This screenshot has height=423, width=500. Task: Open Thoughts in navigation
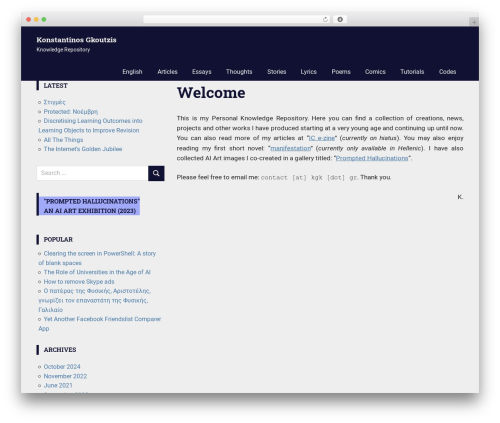[239, 72]
